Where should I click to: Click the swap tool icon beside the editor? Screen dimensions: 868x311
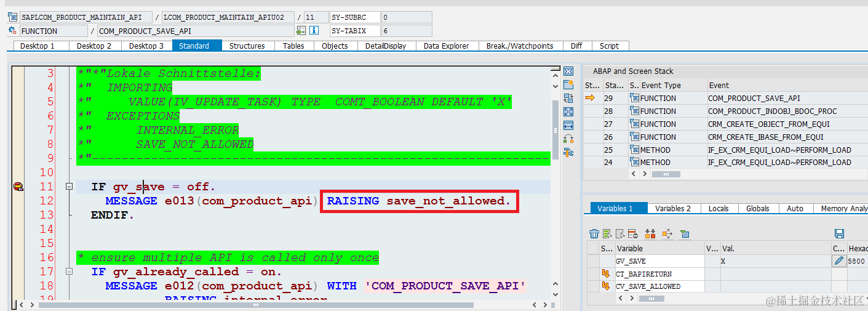(568, 99)
